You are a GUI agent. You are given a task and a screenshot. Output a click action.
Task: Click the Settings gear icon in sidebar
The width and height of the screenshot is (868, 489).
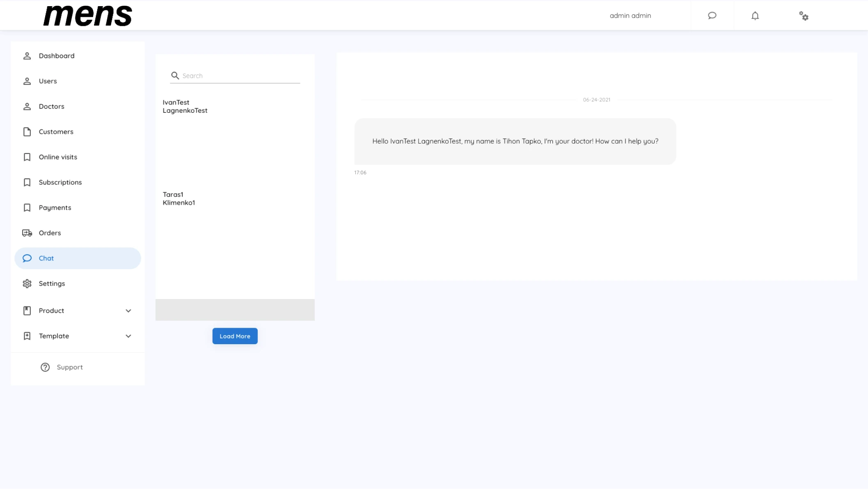coord(27,284)
